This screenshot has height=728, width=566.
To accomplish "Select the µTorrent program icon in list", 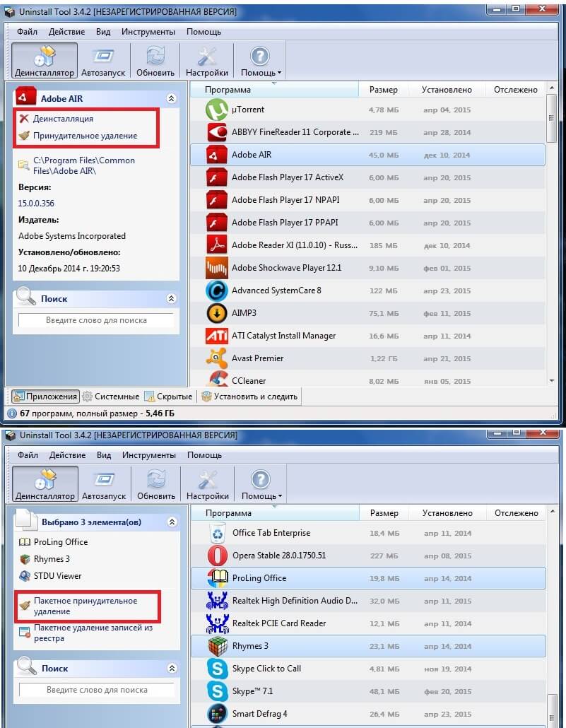I will pyautogui.click(x=216, y=110).
